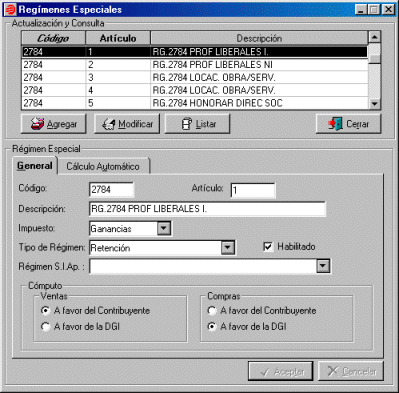The image size is (399, 393).
Task: Open the Régimen S.I.Ap. dropdown
Action: pos(323,266)
